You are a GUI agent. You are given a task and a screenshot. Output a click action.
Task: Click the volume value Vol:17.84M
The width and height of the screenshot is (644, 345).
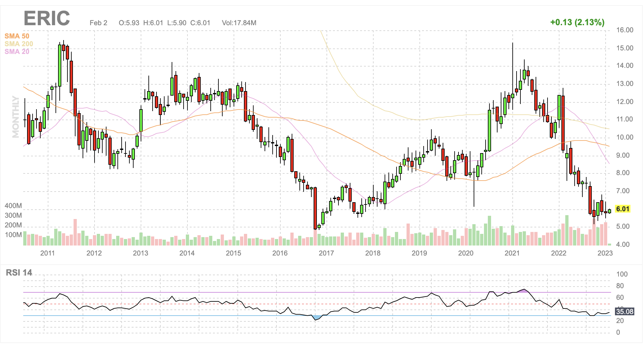tap(239, 23)
